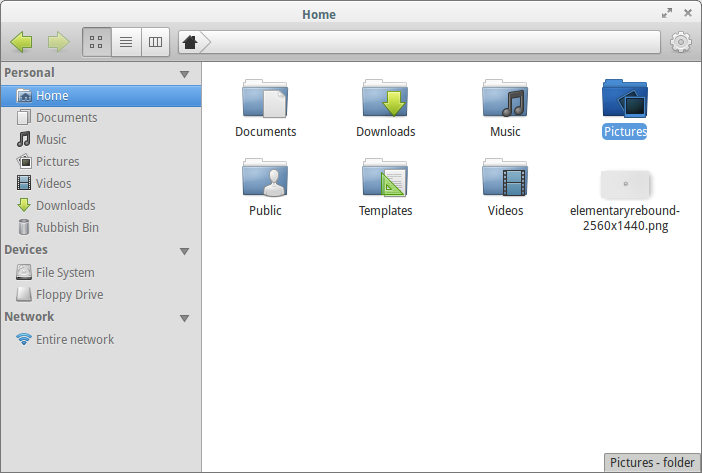Click the home icon in path bar
This screenshot has width=702, height=473.
190,42
